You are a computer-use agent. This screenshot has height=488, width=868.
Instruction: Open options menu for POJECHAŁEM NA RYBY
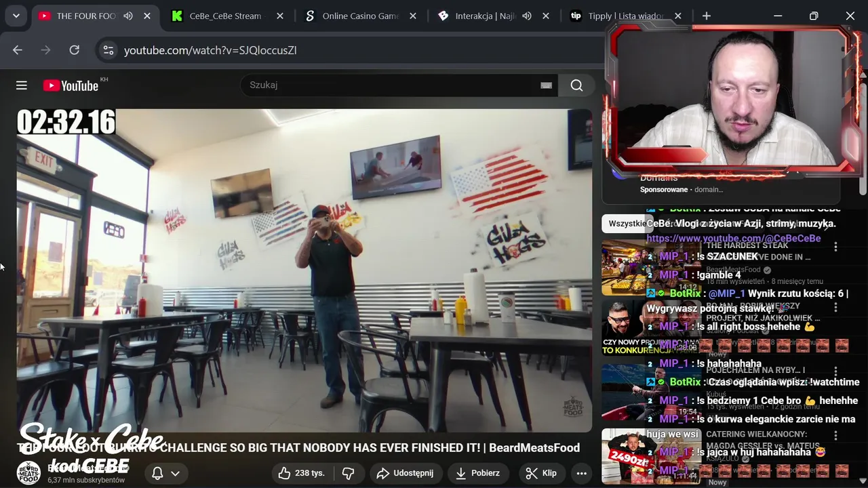[835, 372]
